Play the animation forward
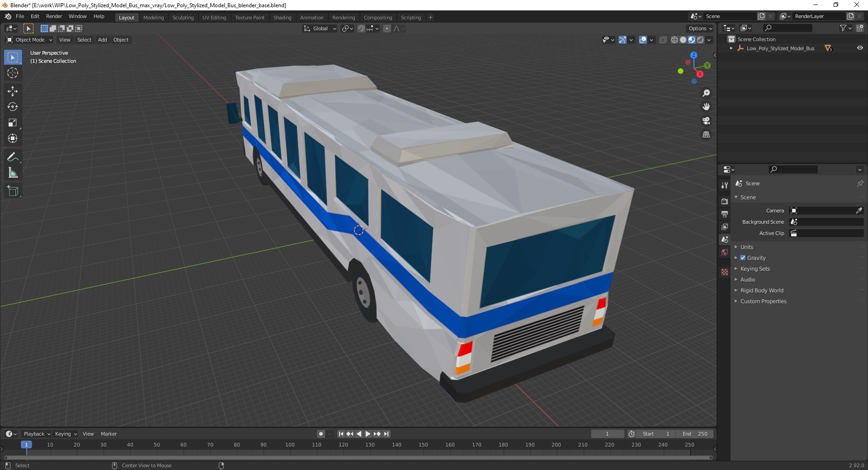This screenshot has height=470, width=868. click(368, 434)
